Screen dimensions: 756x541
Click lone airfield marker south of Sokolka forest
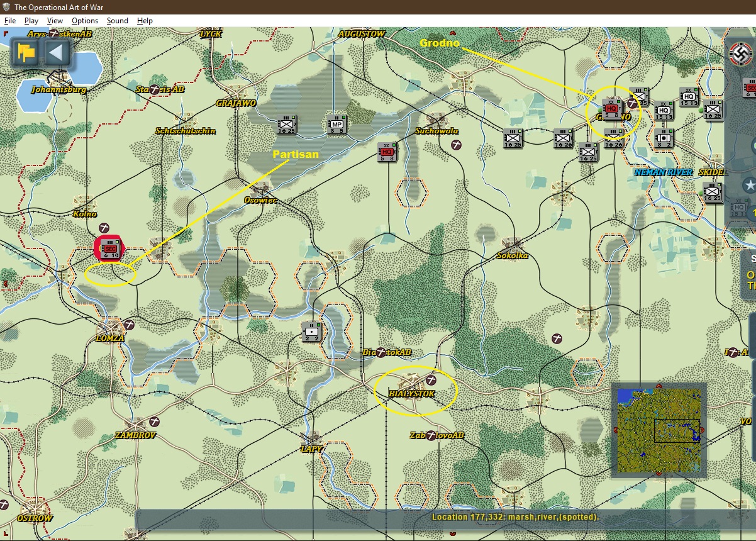(x=557, y=338)
